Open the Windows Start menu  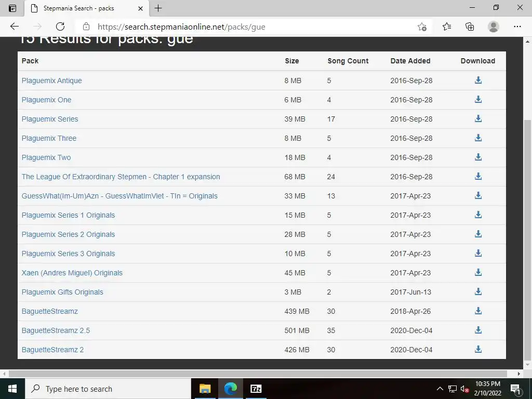[12, 389]
